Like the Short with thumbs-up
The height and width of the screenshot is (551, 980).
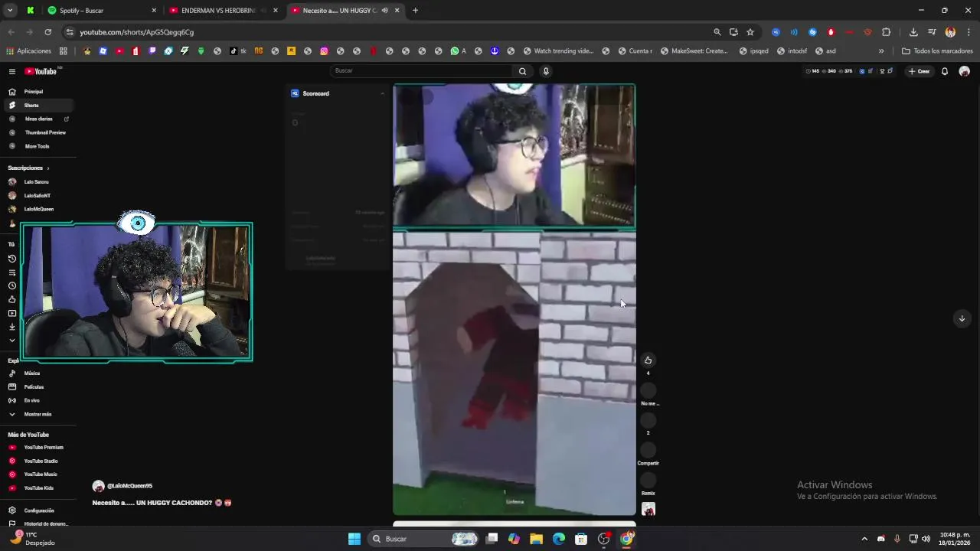(648, 360)
